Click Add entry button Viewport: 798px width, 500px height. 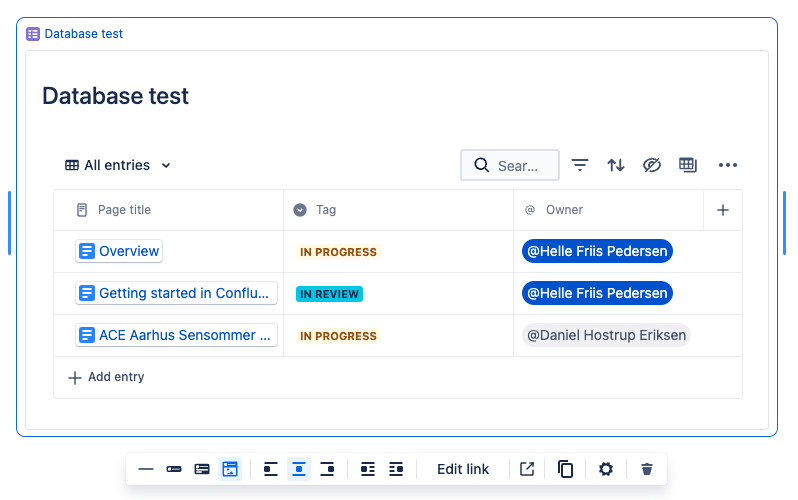point(106,377)
